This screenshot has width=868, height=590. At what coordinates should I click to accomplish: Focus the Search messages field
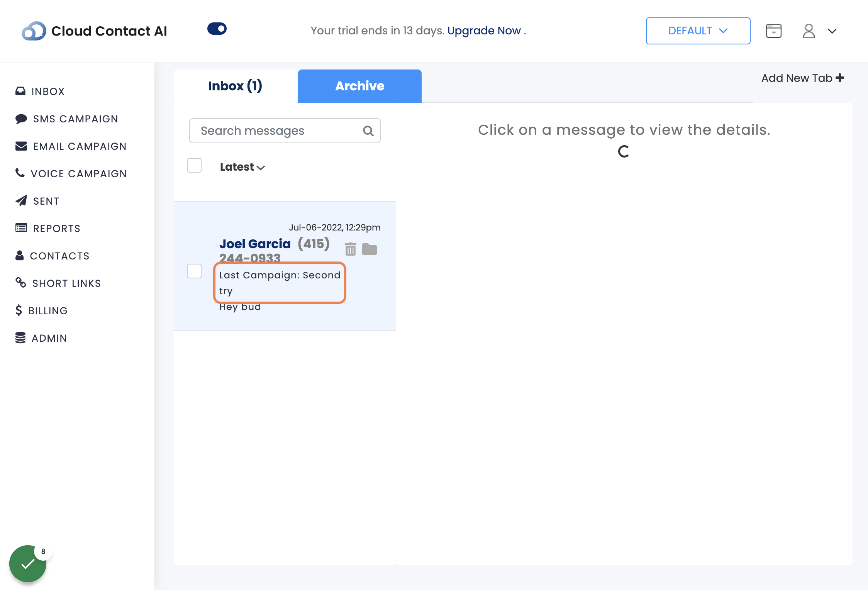coord(285,131)
